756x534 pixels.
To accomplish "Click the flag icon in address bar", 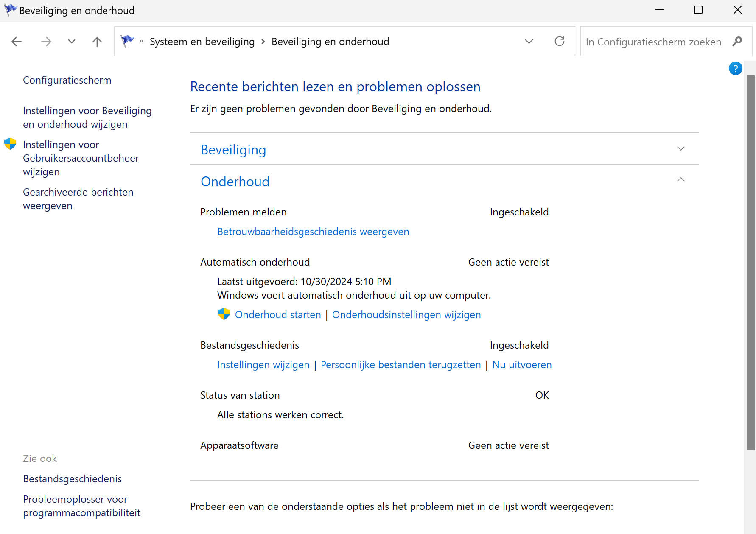I will tap(127, 41).
